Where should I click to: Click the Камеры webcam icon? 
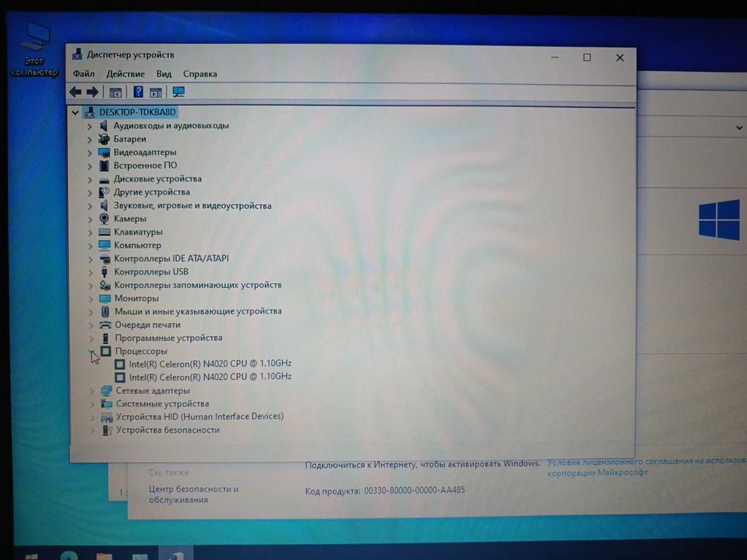(x=104, y=218)
